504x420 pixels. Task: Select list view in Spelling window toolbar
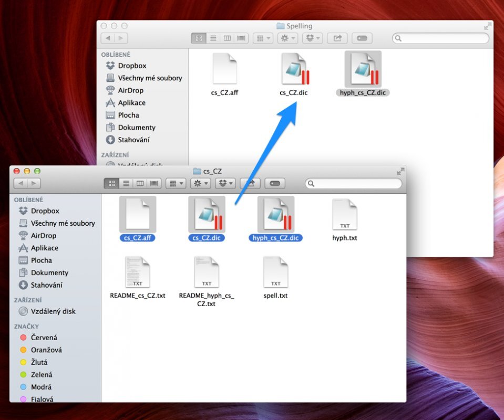coord(213,38)
